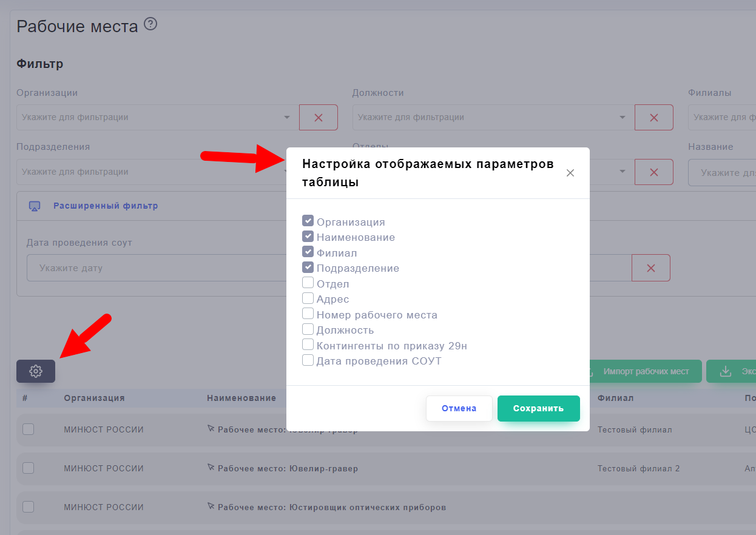Expand the Подразделения filter dropdown
Screen dimensions: 756x535
[x=152, y=172]
